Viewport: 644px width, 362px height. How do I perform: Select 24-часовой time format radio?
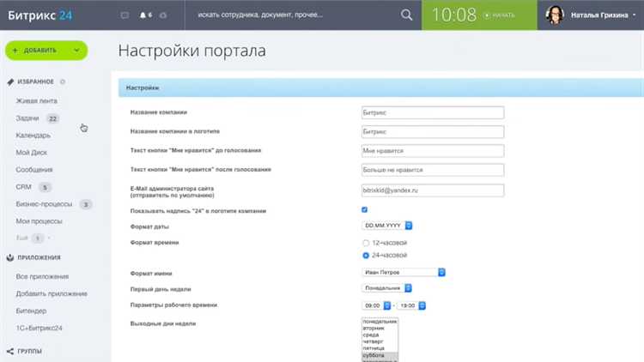tap(366, 256)
